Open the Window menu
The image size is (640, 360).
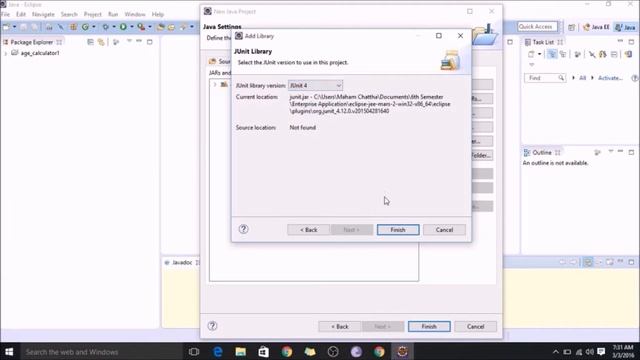(x=135, y=14)
